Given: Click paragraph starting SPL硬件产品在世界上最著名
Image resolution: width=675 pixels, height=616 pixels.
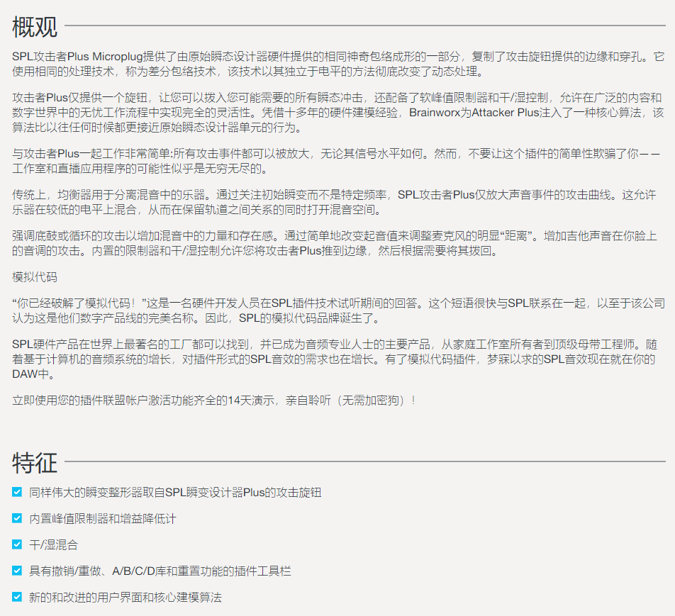Looking at the screenshot, I should tap(335, 359).
